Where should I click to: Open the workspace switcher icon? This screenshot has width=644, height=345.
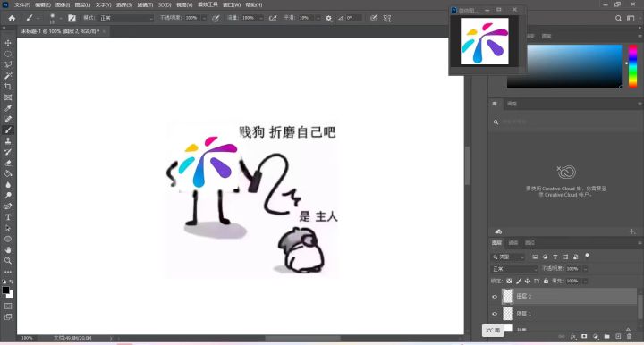click(631, 18)
